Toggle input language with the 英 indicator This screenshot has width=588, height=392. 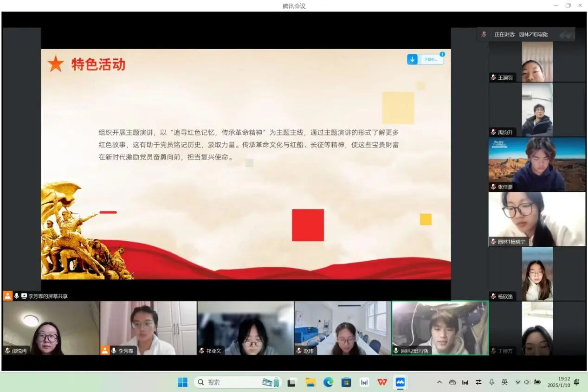click(504, 382)
